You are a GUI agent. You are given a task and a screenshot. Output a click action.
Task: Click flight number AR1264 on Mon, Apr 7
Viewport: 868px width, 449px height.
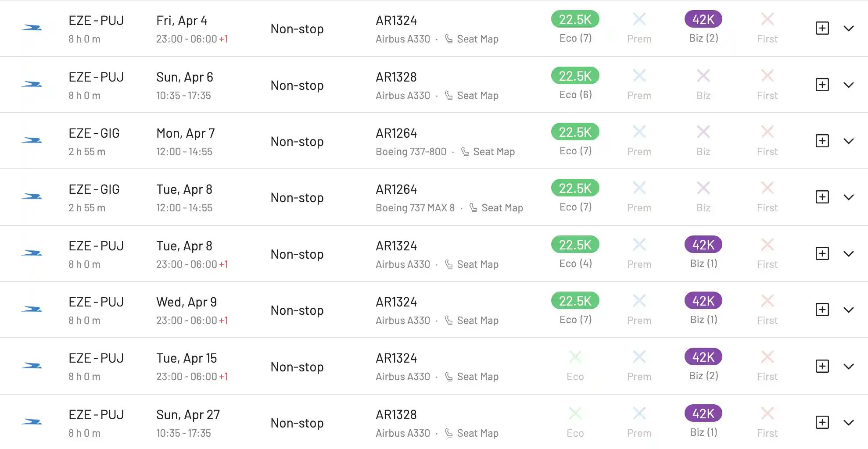click(396, 133)
